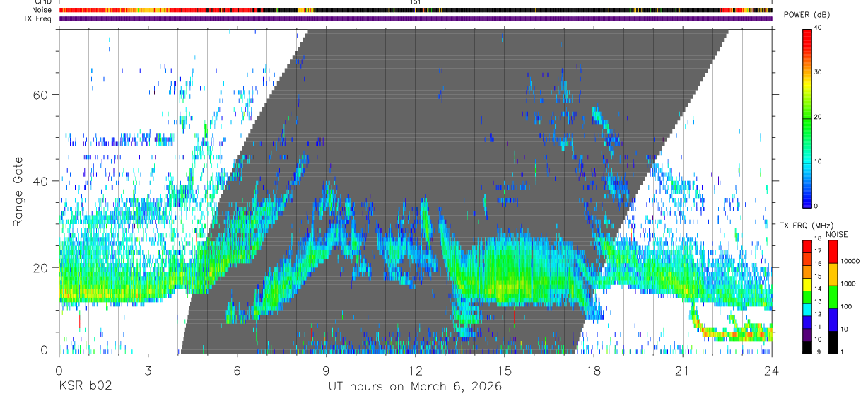Screen dimensions: 868x401
Task: Click the "17" MHz label in the TX FRQ legend
Action: click(x=817, y=251)
